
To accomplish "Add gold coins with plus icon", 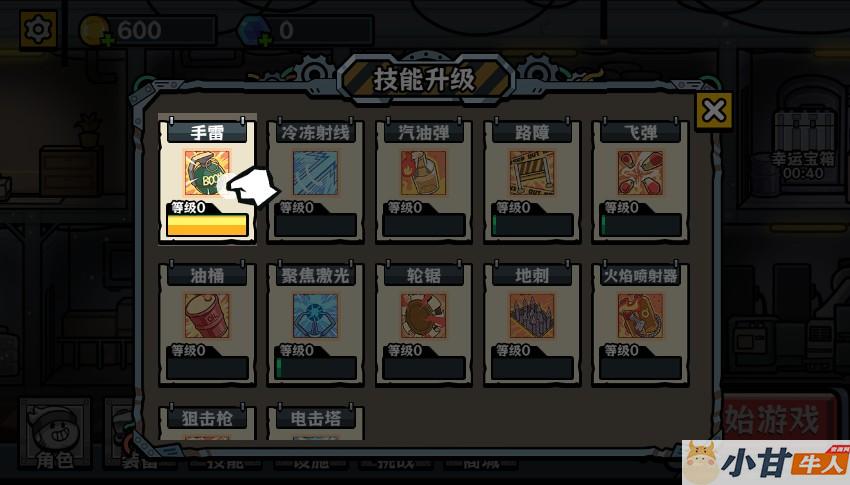I will (107, 40).
